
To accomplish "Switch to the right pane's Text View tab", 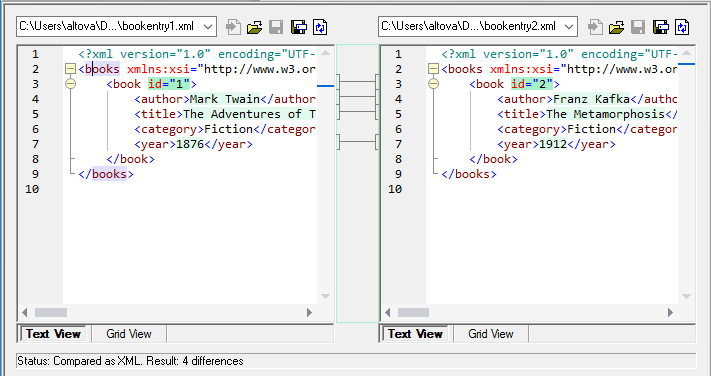I will click(x=415, y=334).
